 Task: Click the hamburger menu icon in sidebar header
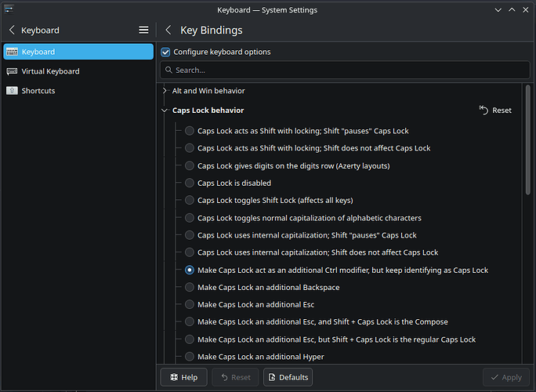[x=143, y=31]
